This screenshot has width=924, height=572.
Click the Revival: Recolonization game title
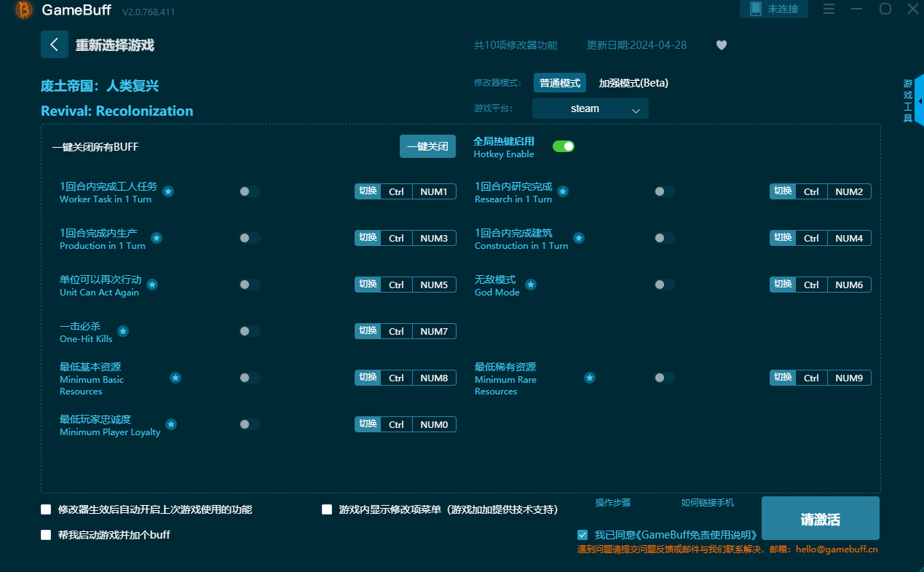coord(117,111)
